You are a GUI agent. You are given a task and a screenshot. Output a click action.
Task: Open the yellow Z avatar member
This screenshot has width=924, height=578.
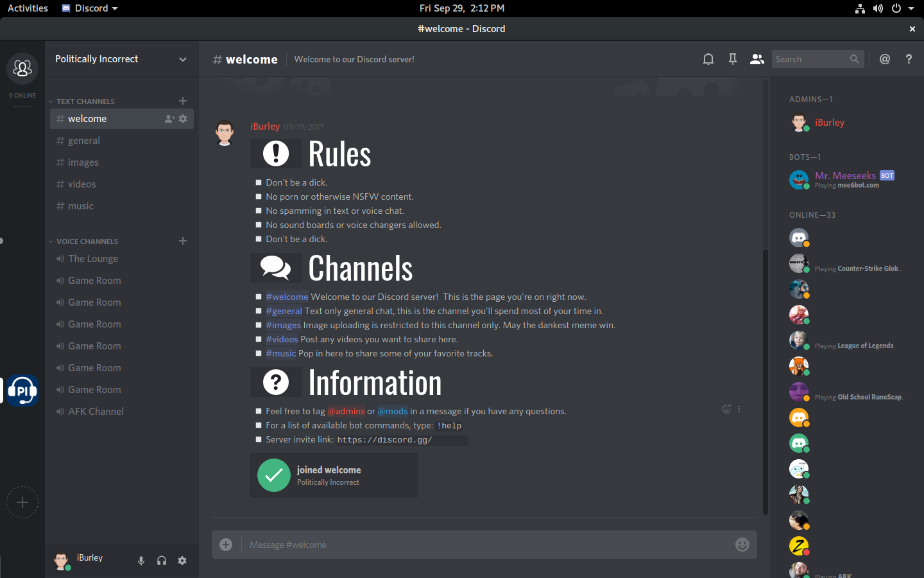799,546
